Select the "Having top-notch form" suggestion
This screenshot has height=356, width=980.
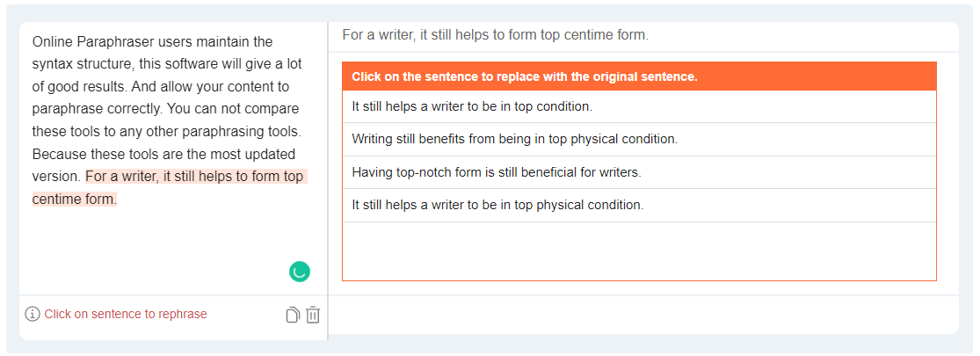point(497,172)
